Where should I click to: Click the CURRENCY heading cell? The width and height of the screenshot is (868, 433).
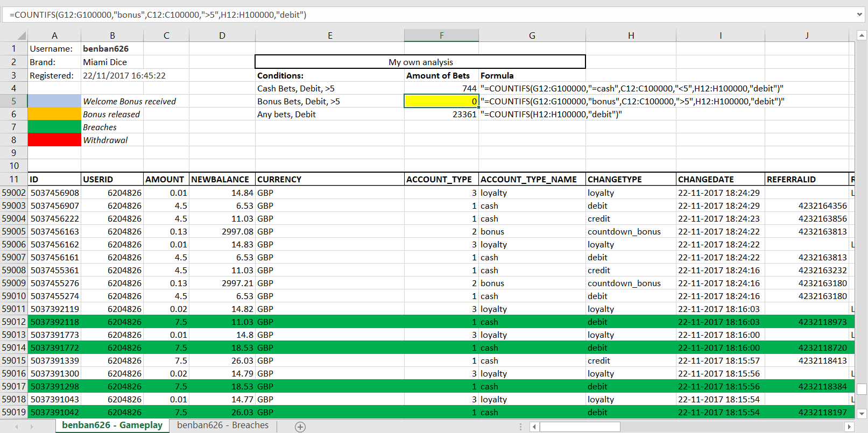(330, 179)
